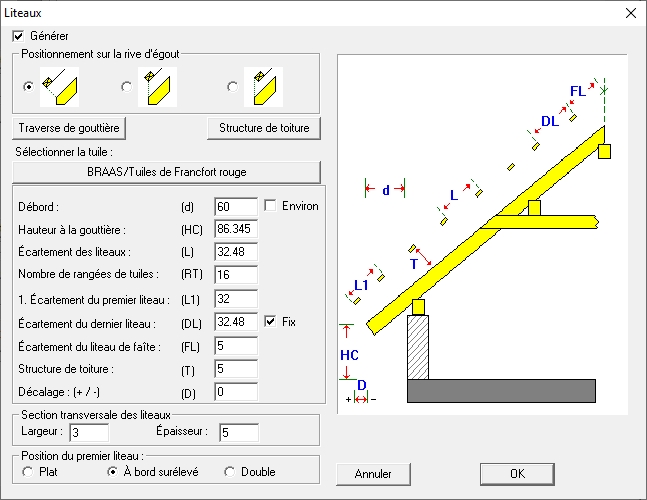Click the middle batten positioning diagram icon
647x500 pixels.
157,87
